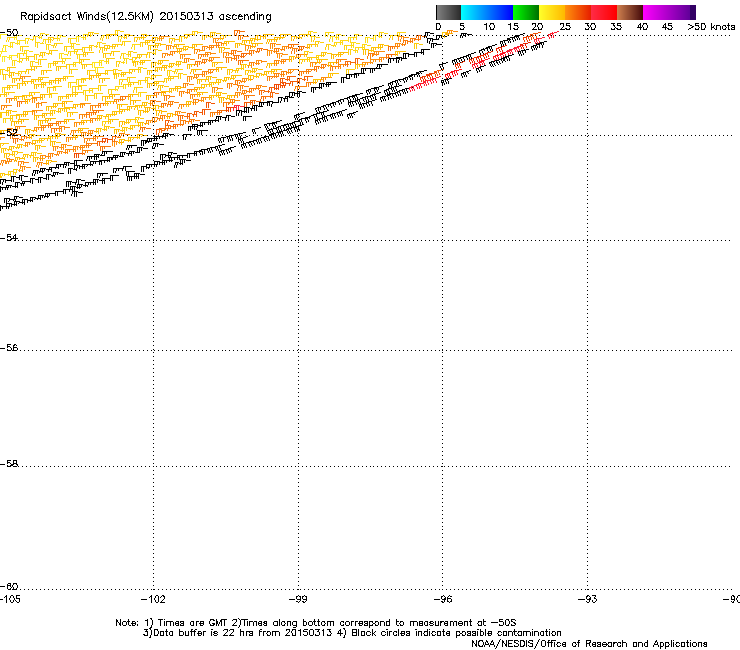Click the -105 longitude axis label
Image resolution: width=740 pixels, height=650 pixels.
pos(10,599)
